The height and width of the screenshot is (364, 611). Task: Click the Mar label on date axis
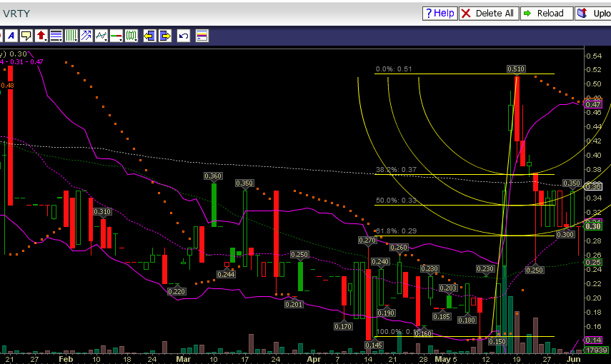183,359
